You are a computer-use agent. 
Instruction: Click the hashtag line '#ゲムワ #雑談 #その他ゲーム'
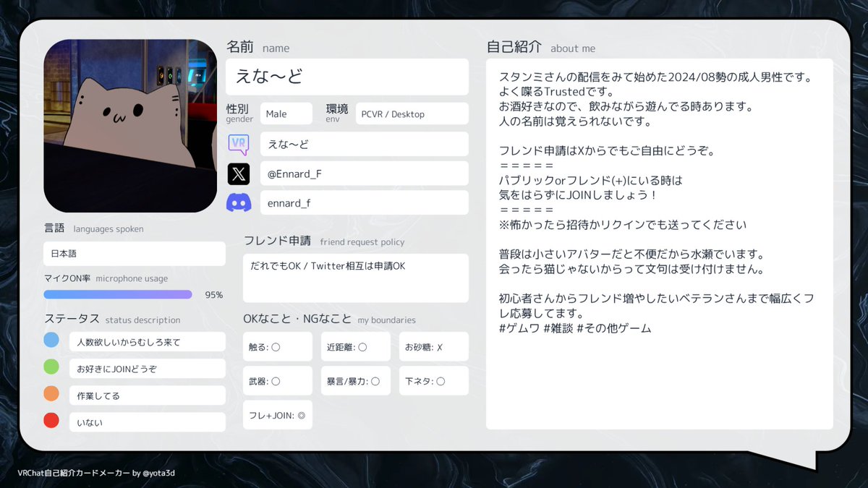point(575,328)
